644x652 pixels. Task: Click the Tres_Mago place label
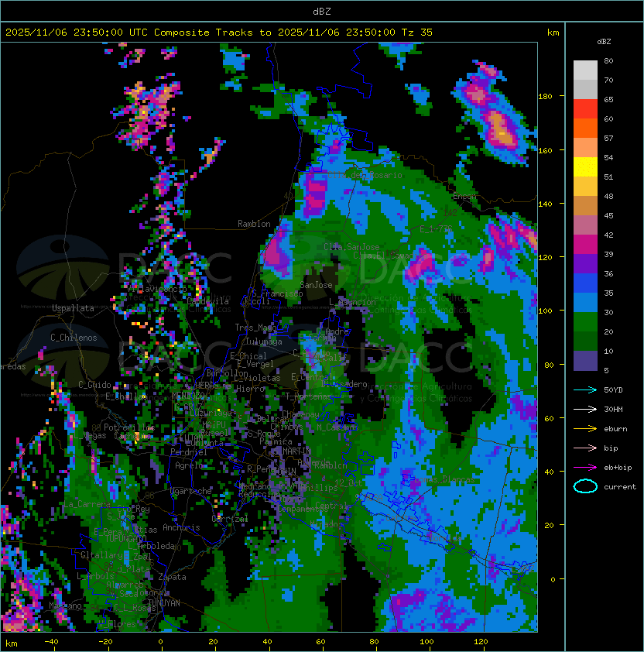(x=255, y=328)
